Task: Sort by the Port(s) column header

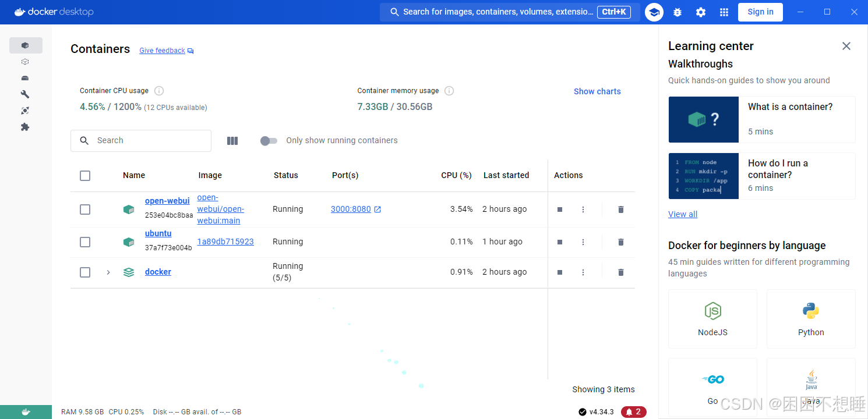Action: tap(345, 175)
